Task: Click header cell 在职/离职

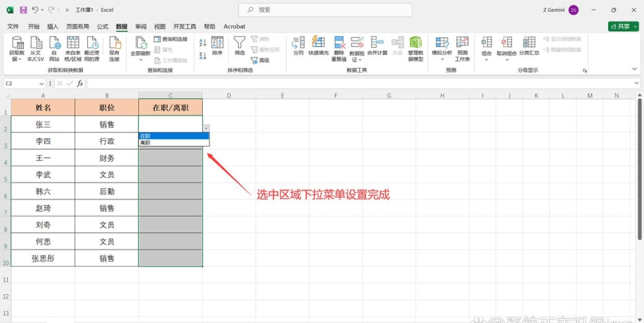Action: pos(171,107)
